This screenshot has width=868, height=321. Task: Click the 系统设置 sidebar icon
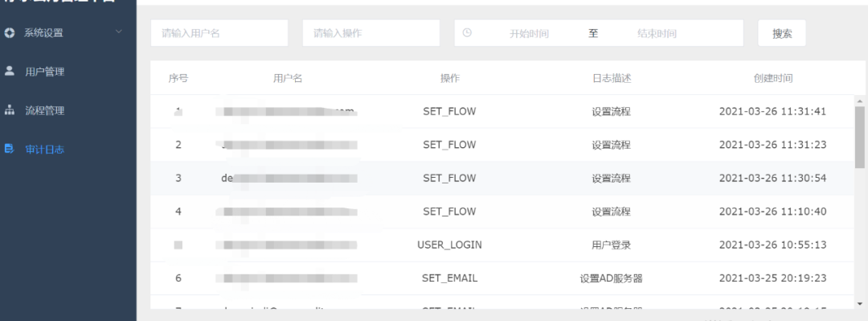(10, 33)
